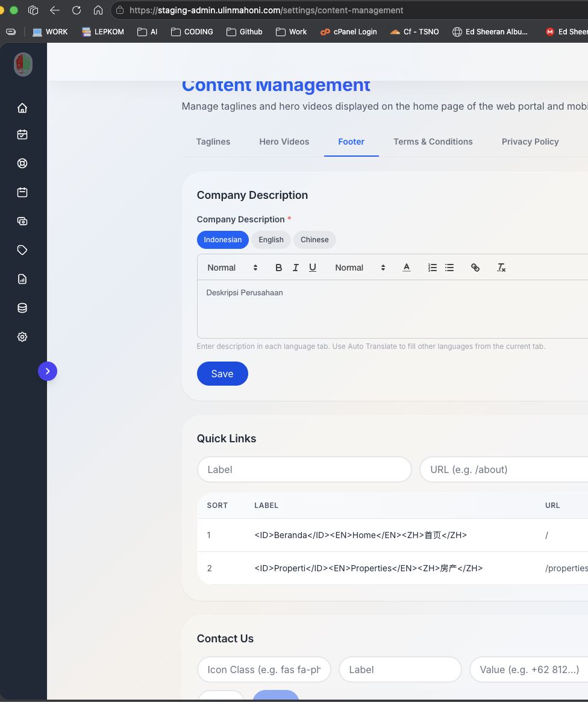The image size is (588, 702).
Task: Open settings gear in sidebar
Action: 22,337
